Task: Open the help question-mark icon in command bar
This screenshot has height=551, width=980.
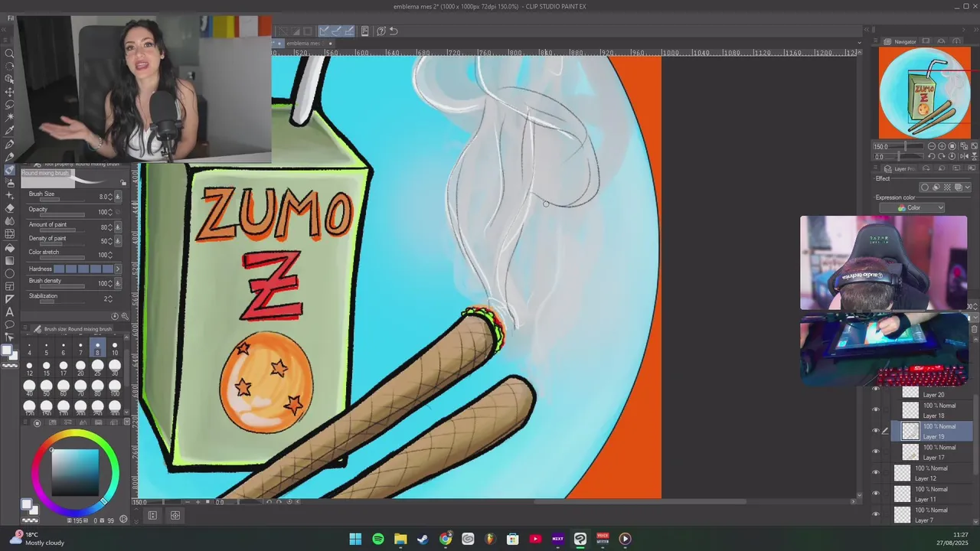Action: (381, 31)
